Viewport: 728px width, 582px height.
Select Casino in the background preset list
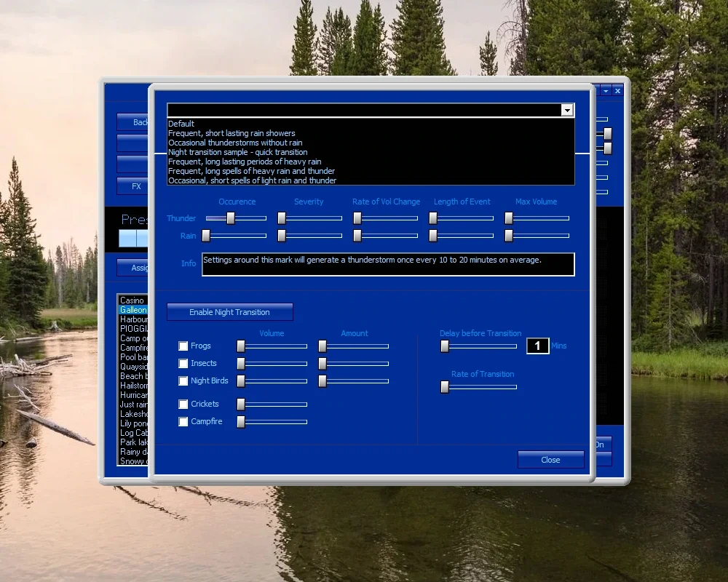click(132, 300)
